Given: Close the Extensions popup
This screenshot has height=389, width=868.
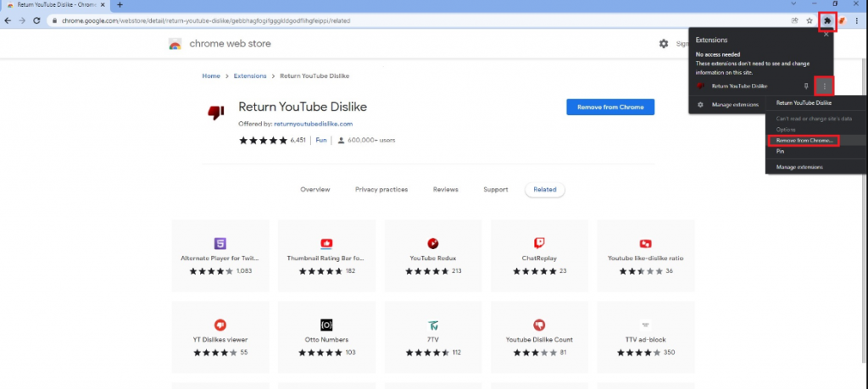Looking at the screenshot, I should pyautogui.click(x=826, y=34).
